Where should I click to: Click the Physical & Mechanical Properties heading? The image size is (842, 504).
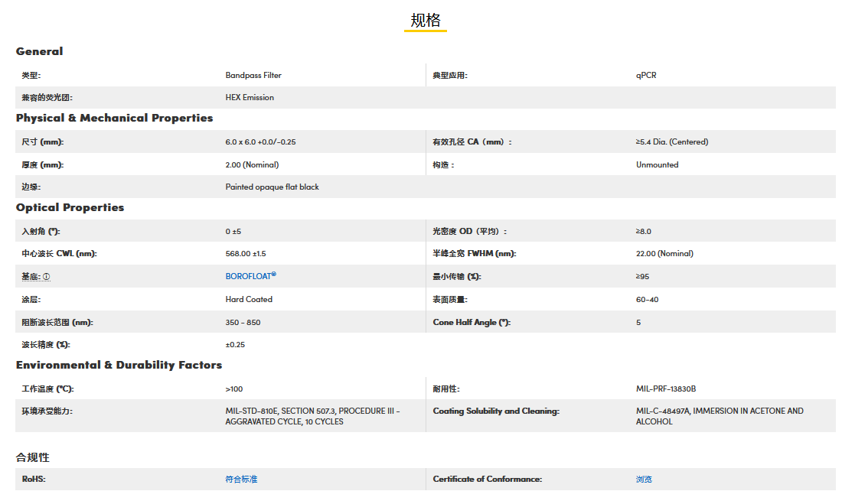coord(114,118)
